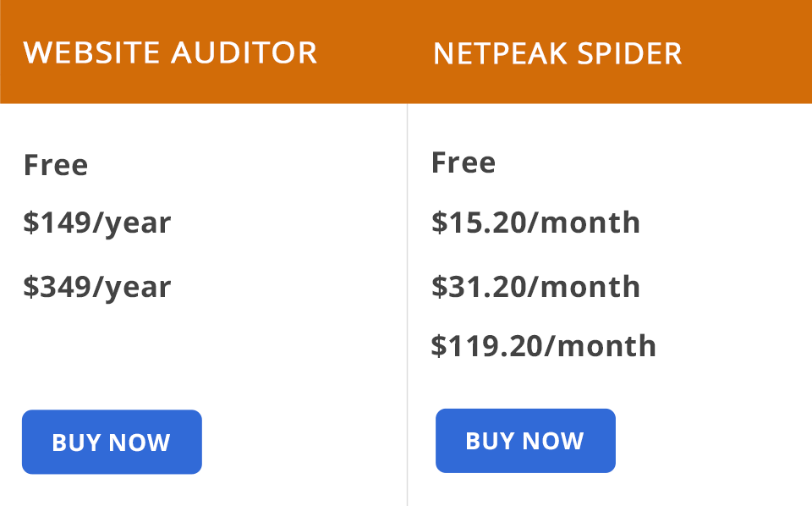
Task: Purchase Website Auditor via its buy button
Action: point(112,441)
